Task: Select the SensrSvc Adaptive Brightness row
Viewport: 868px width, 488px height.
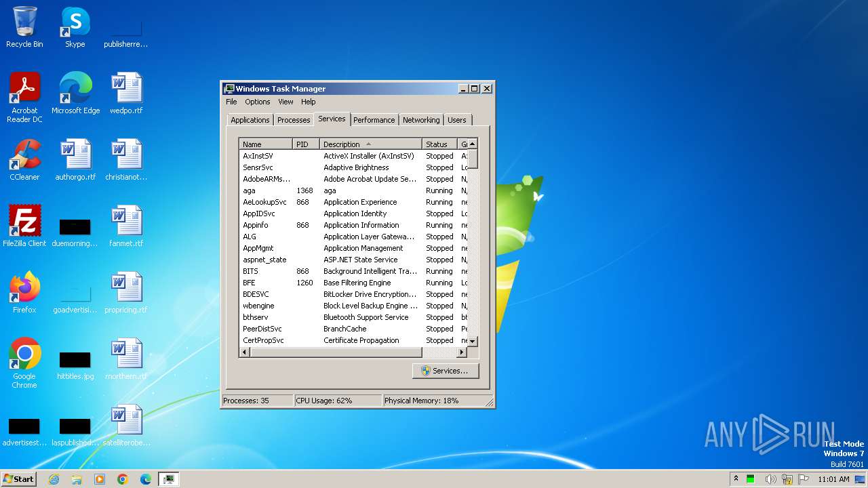Action: tap(353, 167)
